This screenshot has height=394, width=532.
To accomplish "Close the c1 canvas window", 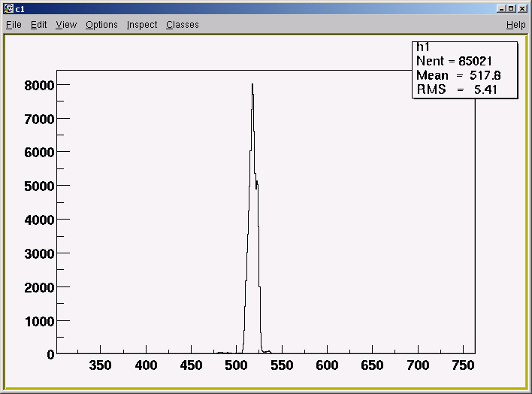I will (522, 9).
